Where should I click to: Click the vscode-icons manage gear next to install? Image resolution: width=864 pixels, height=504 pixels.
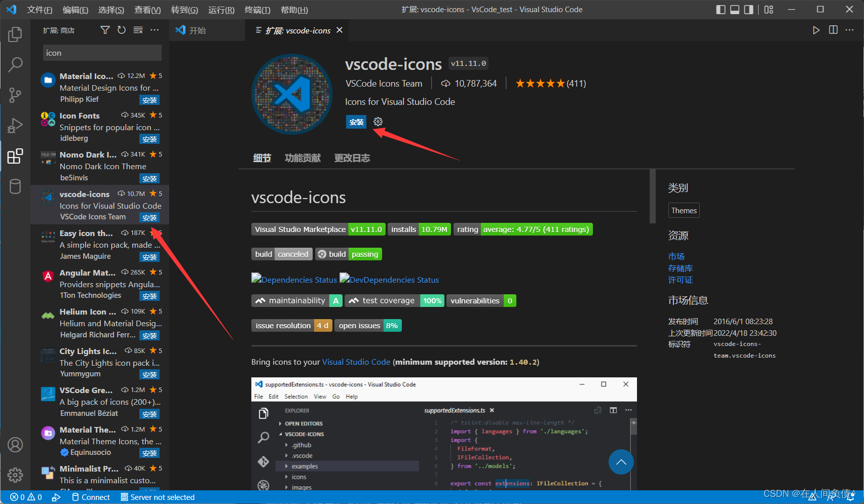click(x=378, y=122)
